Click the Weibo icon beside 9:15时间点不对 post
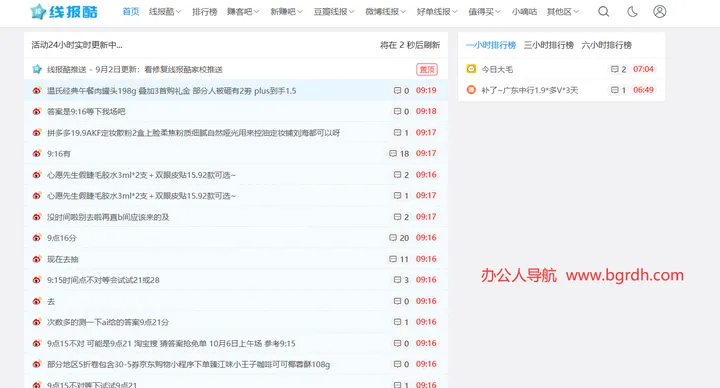Screen dimensions: 720x388 tap(37, 280)
